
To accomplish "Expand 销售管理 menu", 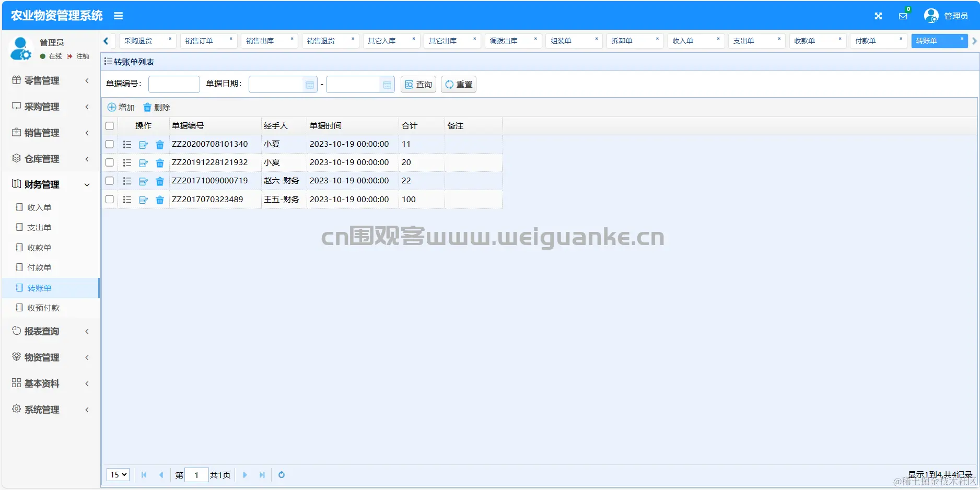I will [x=50, y=133].
